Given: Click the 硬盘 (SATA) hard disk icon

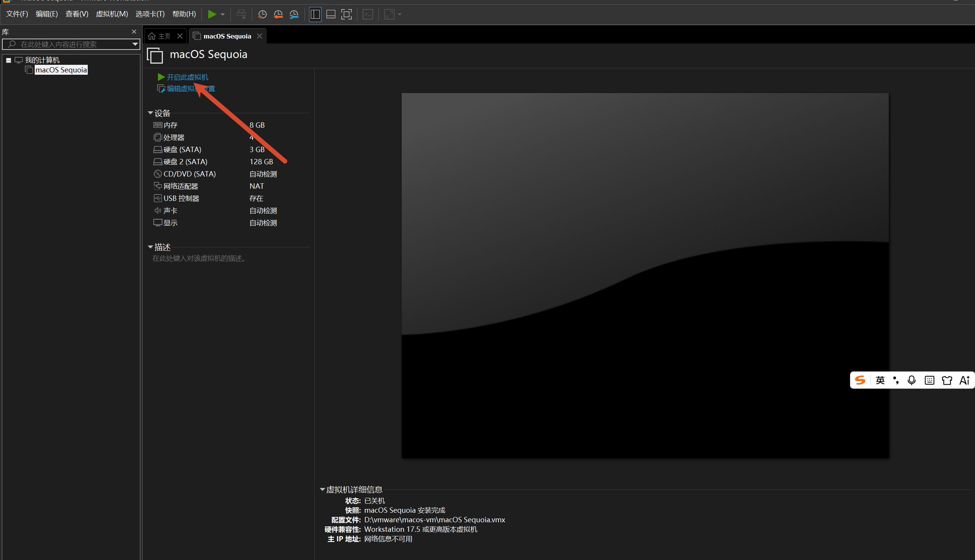Looking at the screenshot, I should pyautogui.click(x=158, y=149).
